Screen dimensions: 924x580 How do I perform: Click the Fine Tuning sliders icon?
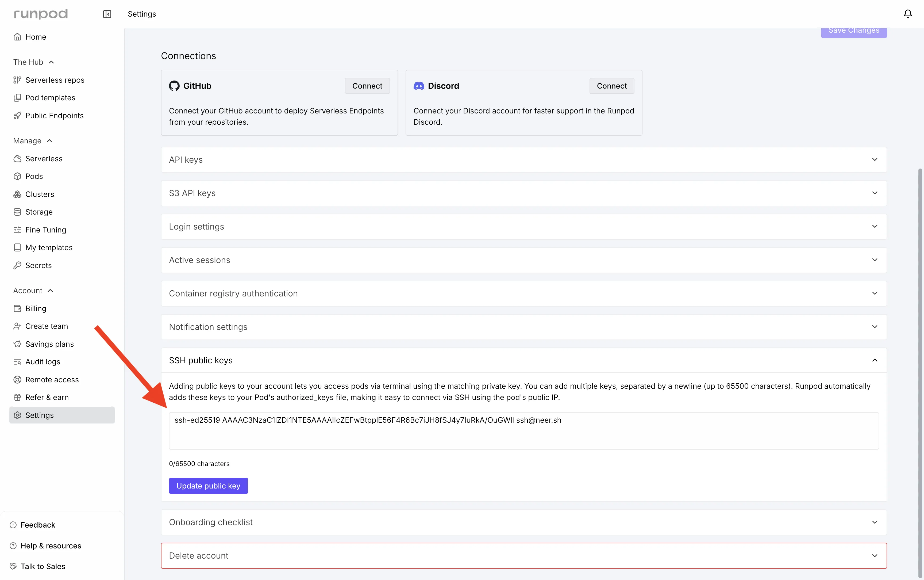pyautogui.click(x=17, y=230)
